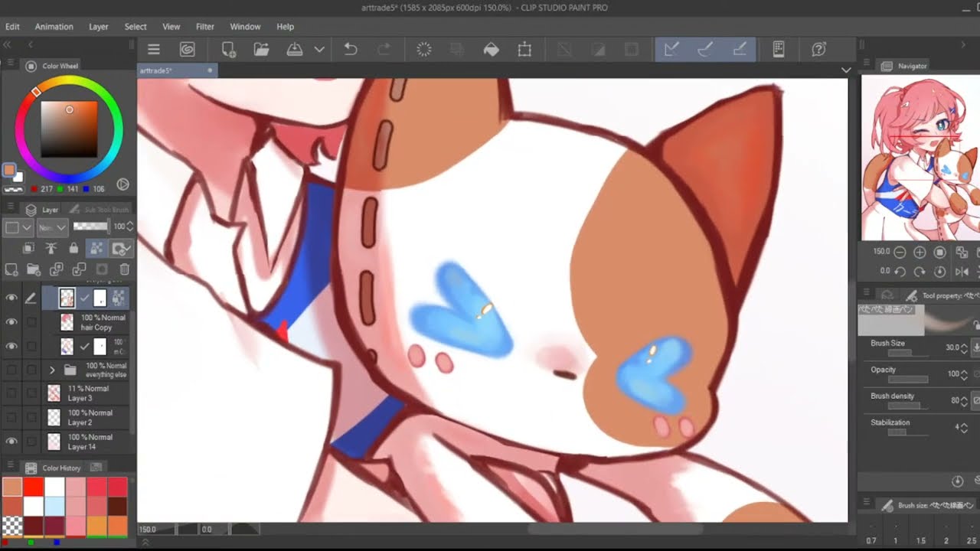
Task: Show the everything else folder
Action: click(11, 370)
